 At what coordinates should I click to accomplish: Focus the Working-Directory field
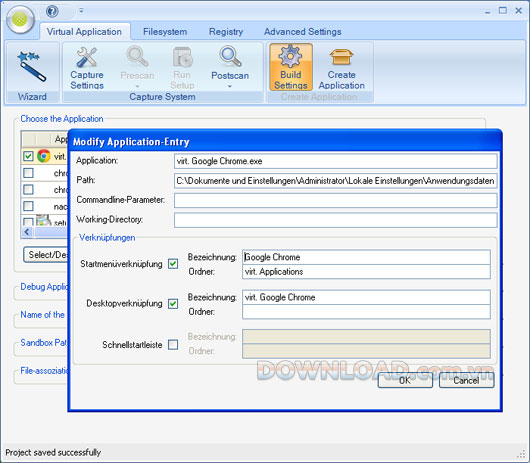(x=335, y=220)
